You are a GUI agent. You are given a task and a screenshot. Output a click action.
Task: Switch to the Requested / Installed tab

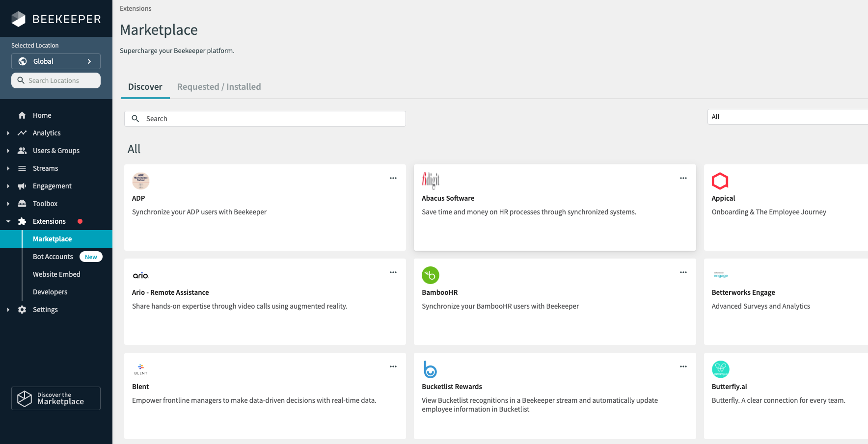(x=219, y=86)
